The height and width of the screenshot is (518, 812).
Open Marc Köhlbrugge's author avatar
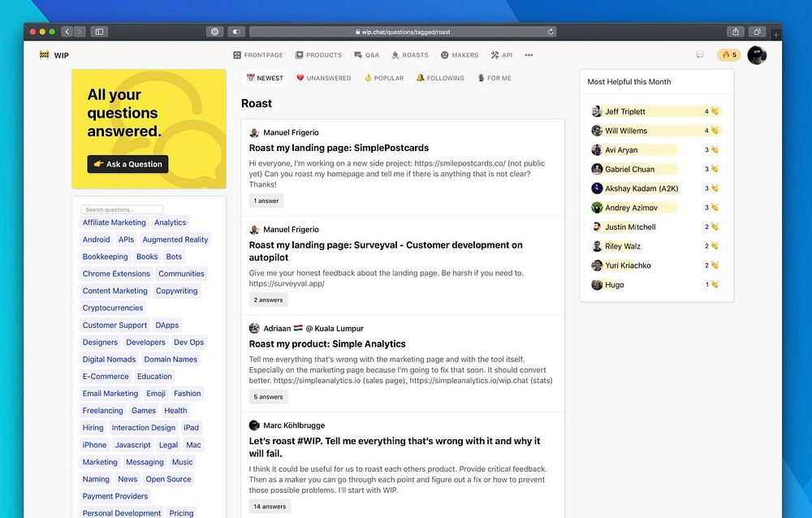click(x=254, y=425)
